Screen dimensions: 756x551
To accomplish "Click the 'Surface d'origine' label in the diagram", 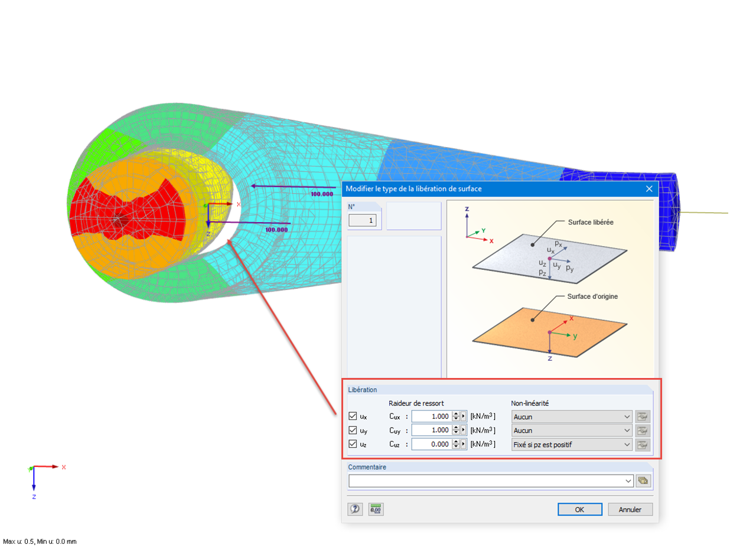I will [x=593, y=296].
